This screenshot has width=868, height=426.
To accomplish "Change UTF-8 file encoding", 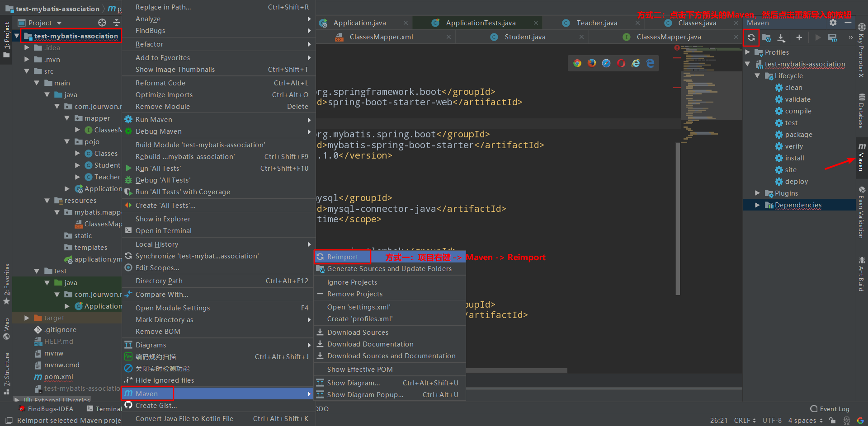I will click(x=772, y=421).
